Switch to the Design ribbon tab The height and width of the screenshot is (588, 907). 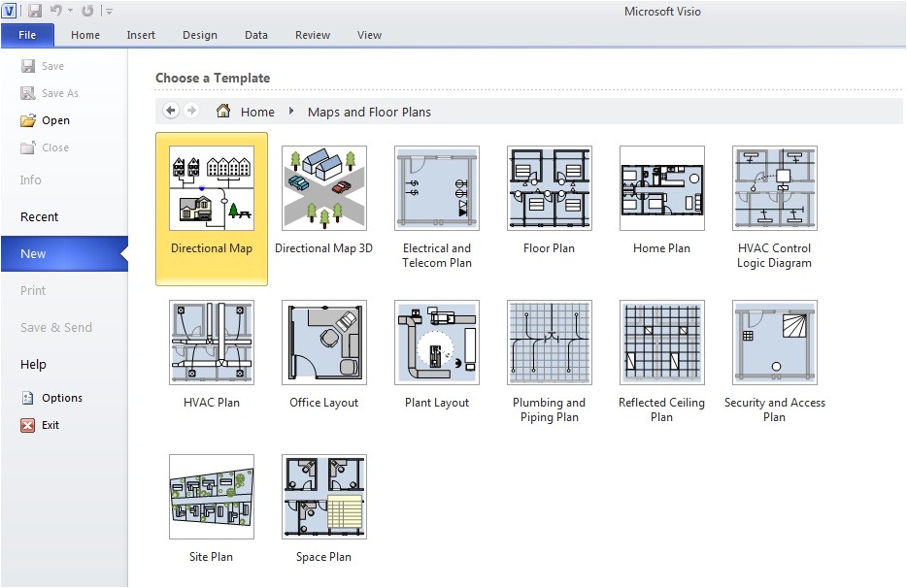click(199, 34)
